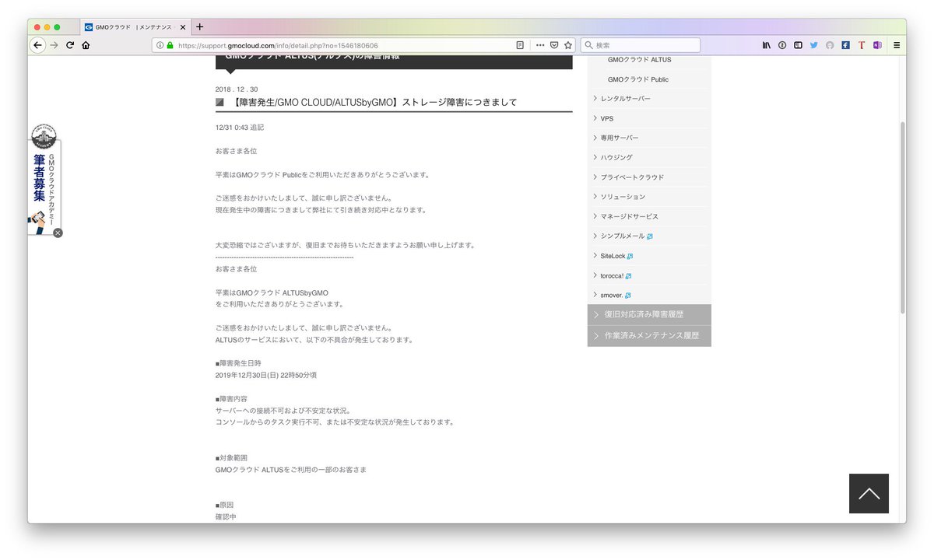Open the OneNote clipper icon
This screenshot has height=560, width=934.
click(x=877, y=45)
